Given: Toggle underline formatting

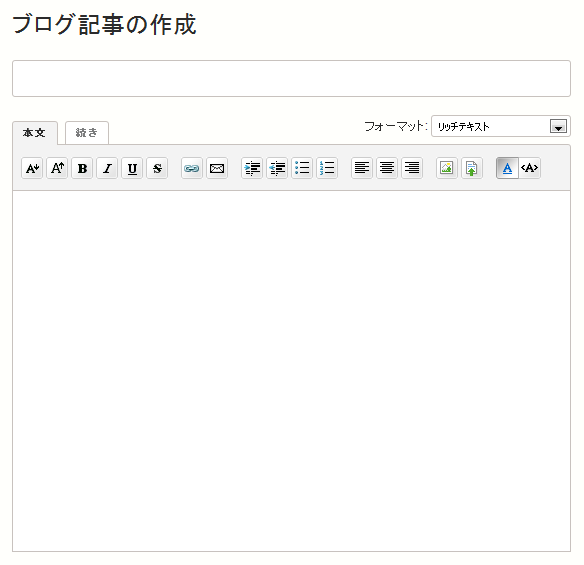Looking at the screenshot, I should pos(132,168).
